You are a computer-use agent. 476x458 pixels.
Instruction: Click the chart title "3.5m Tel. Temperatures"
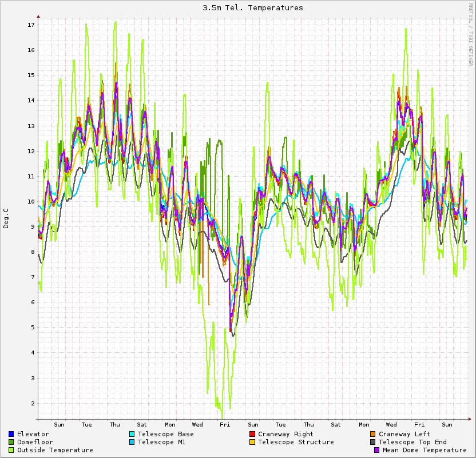(x=253, y=8)
